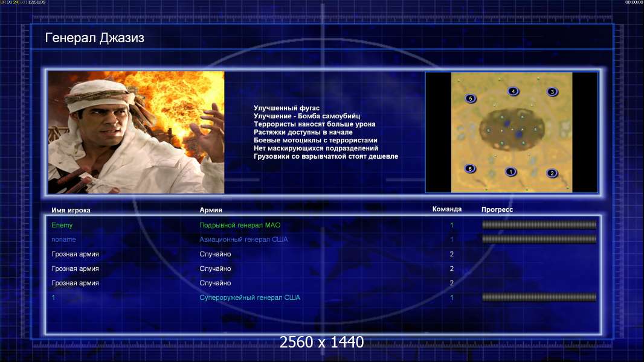Click army Суперoружейный генерал США
This screenshot has width=644, height=362.
tap(250, 297)
